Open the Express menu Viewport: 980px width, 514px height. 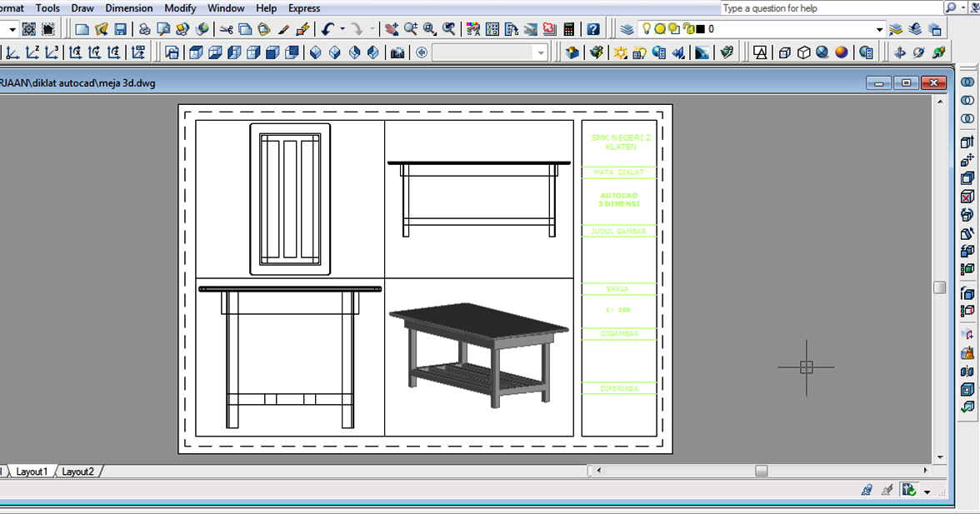304,8
